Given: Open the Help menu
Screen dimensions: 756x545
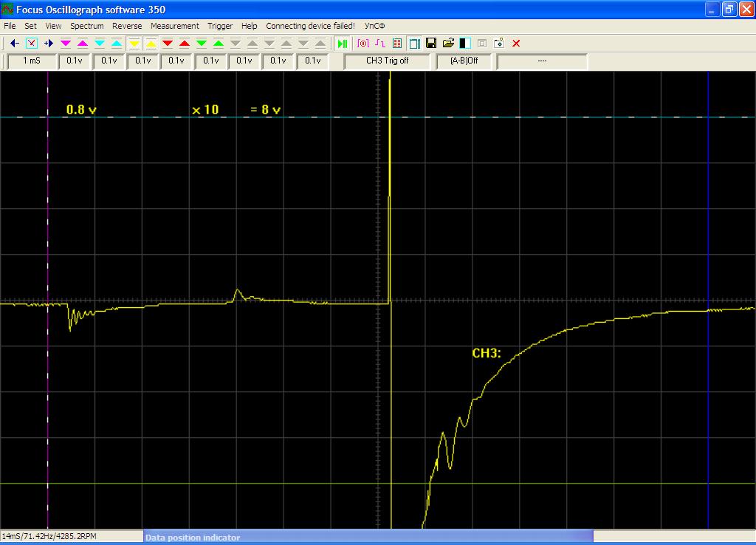Looking at the screenshot, I should tap(249, 26).
